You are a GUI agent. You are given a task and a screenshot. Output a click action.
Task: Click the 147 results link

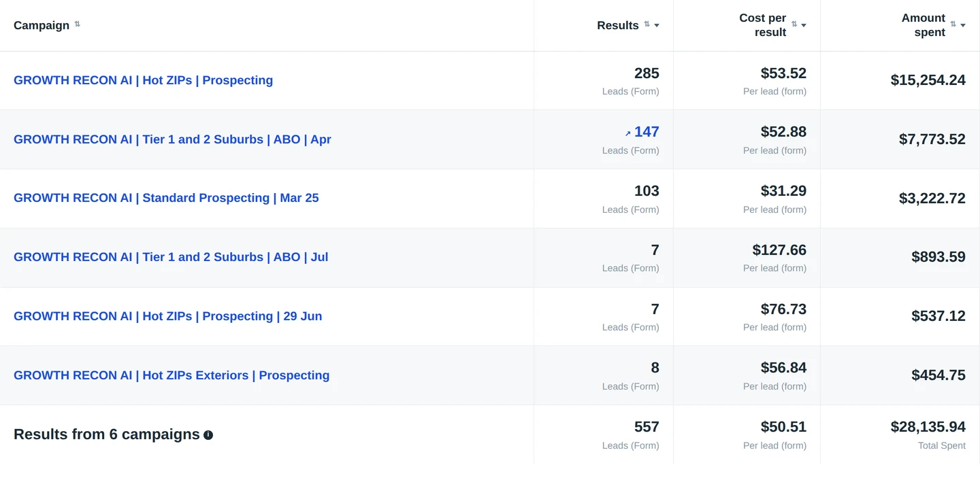pos(647,132)
